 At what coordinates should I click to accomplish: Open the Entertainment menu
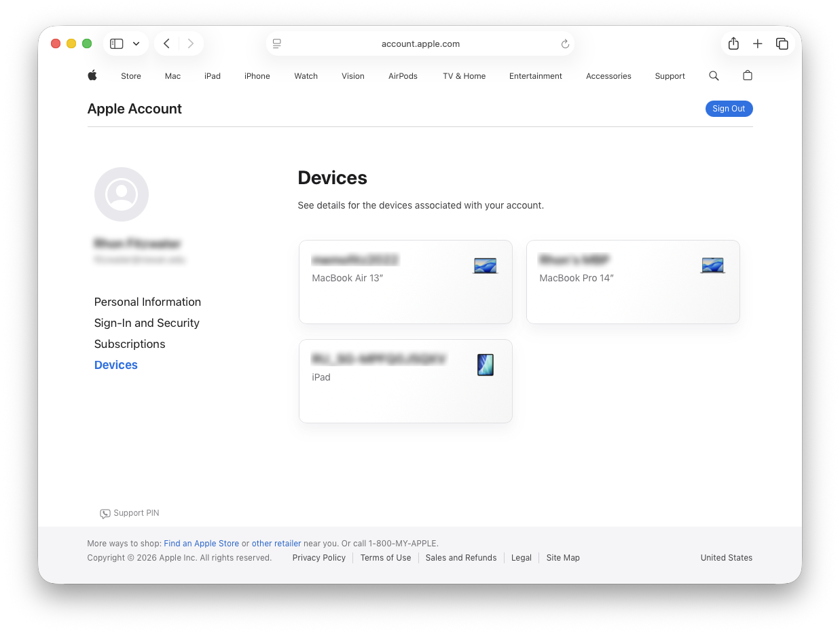click(x=536, y=76)
